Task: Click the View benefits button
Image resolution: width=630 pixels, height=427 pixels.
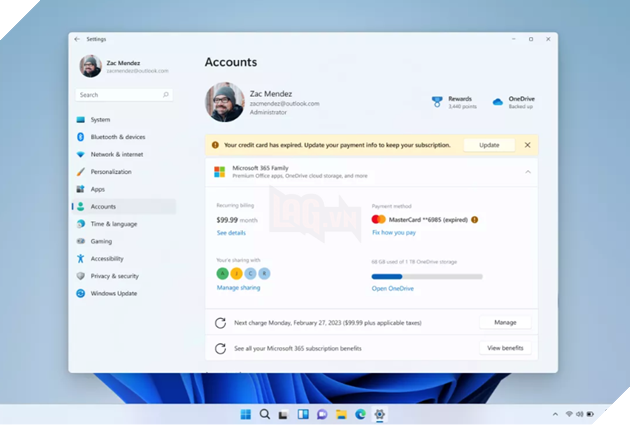Action: (505, 348)
